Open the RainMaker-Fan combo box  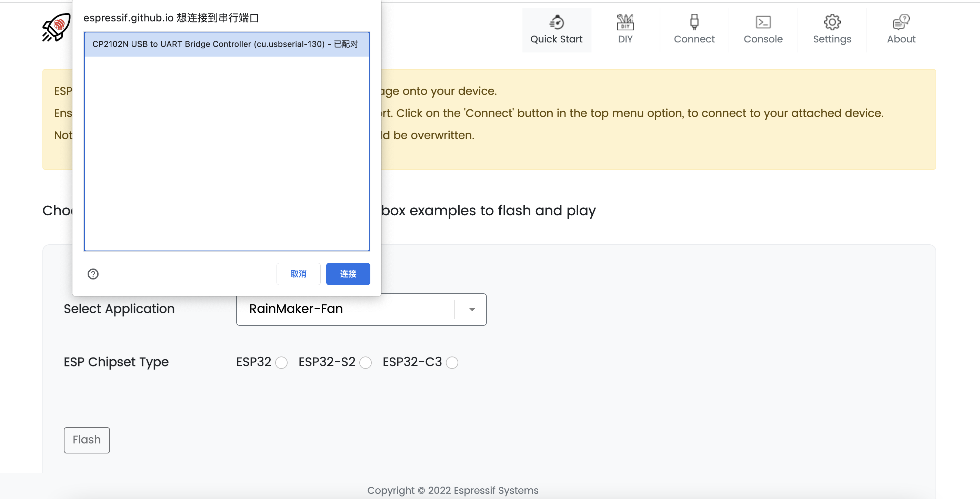[345, 309]
